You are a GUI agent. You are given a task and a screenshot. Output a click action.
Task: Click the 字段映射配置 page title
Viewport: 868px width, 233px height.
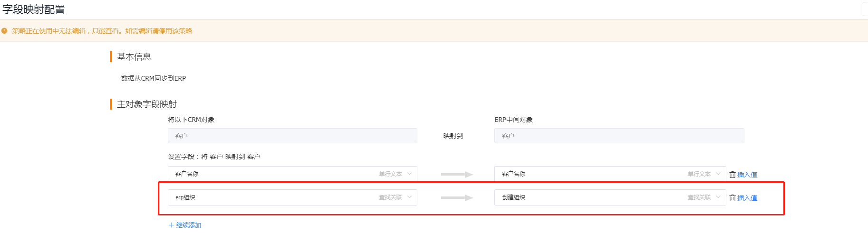pos(34,9)
